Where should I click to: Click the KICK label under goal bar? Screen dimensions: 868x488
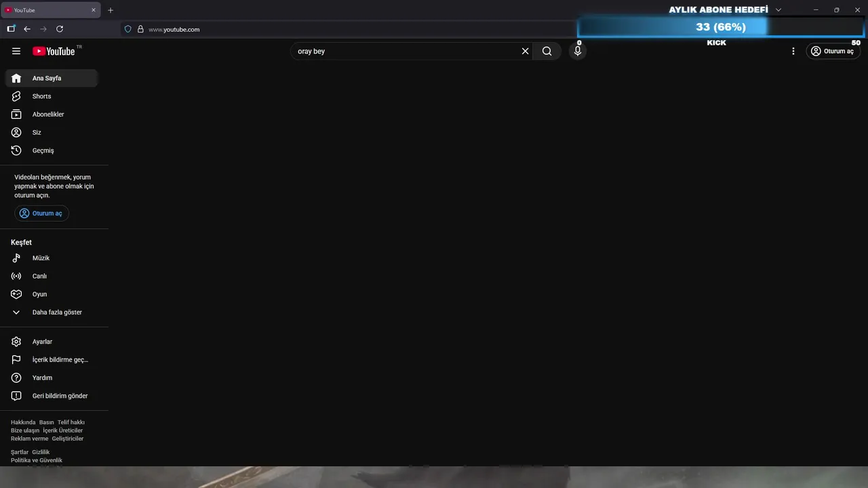click(716, 43)
